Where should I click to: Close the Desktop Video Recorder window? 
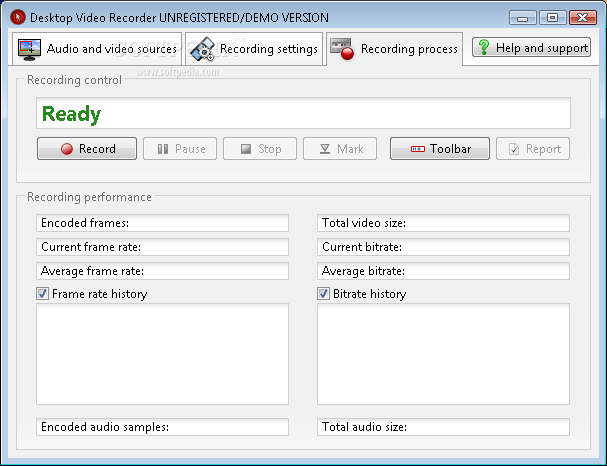583,18
